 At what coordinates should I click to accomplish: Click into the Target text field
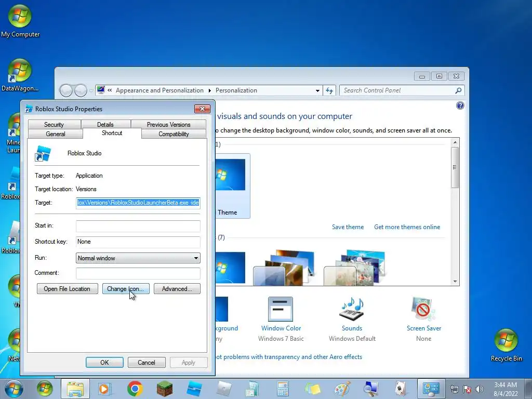coord(138,203)
